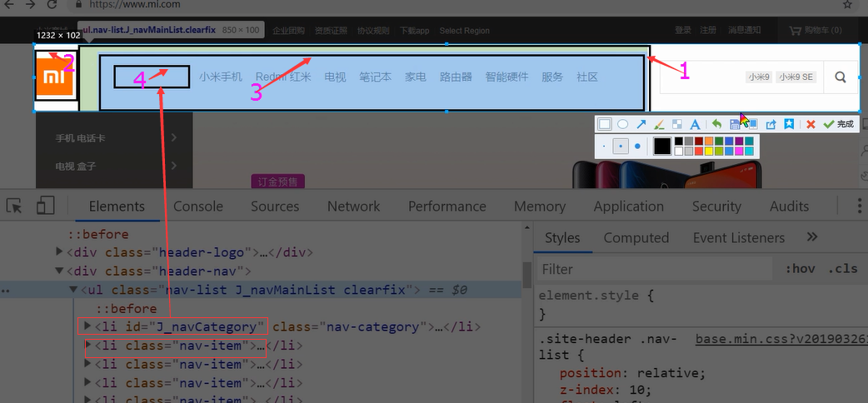Pick the orange color swatch
Viewport: 868px width, 403px height.
709,142
